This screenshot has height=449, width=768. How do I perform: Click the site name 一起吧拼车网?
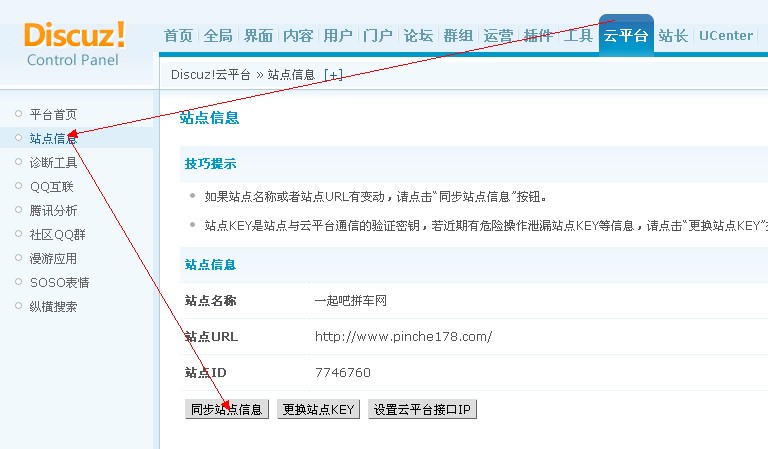click(351, 300)
